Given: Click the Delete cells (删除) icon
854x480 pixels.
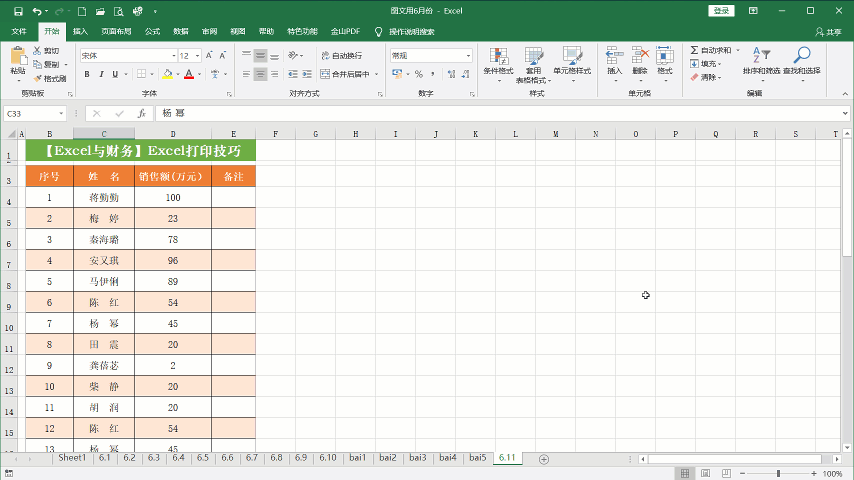Looking at the screenshot, I should 640,56.
